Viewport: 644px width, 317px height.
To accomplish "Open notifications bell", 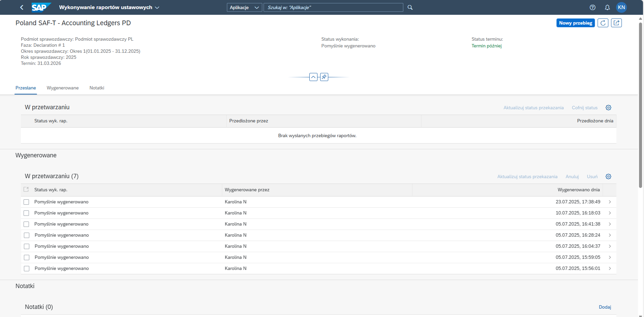I will 607,7.
